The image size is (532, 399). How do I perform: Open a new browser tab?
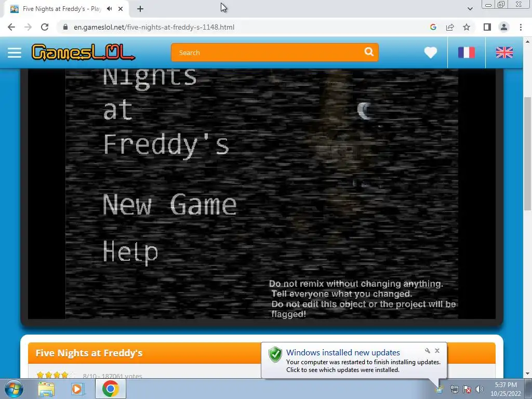[x=140, y=9]
